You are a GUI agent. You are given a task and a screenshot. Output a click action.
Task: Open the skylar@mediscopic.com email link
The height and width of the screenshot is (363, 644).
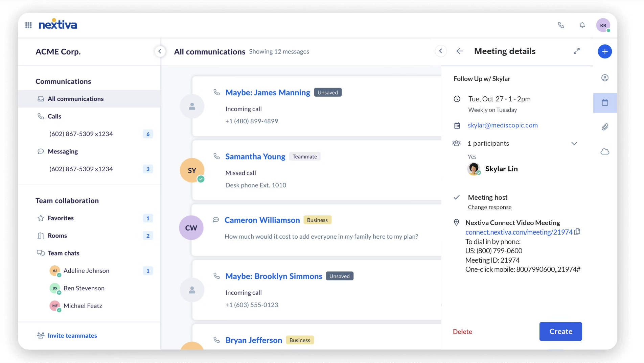click(x=503, y=125)
